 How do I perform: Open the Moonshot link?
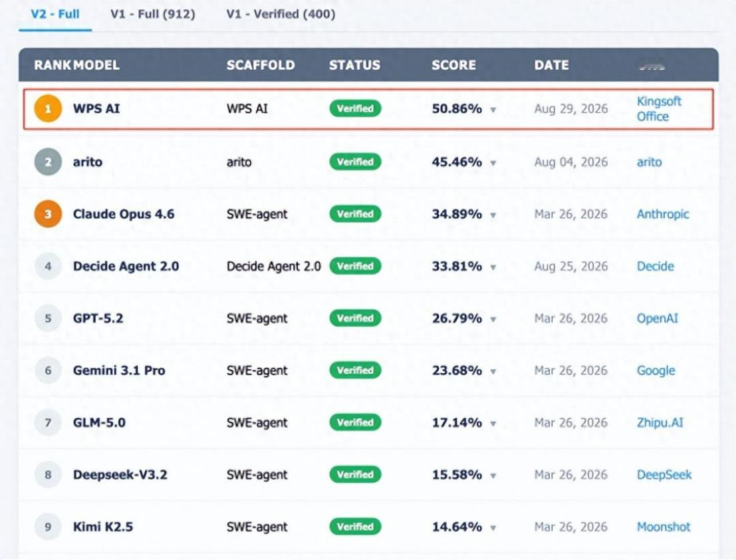point(664,527)
